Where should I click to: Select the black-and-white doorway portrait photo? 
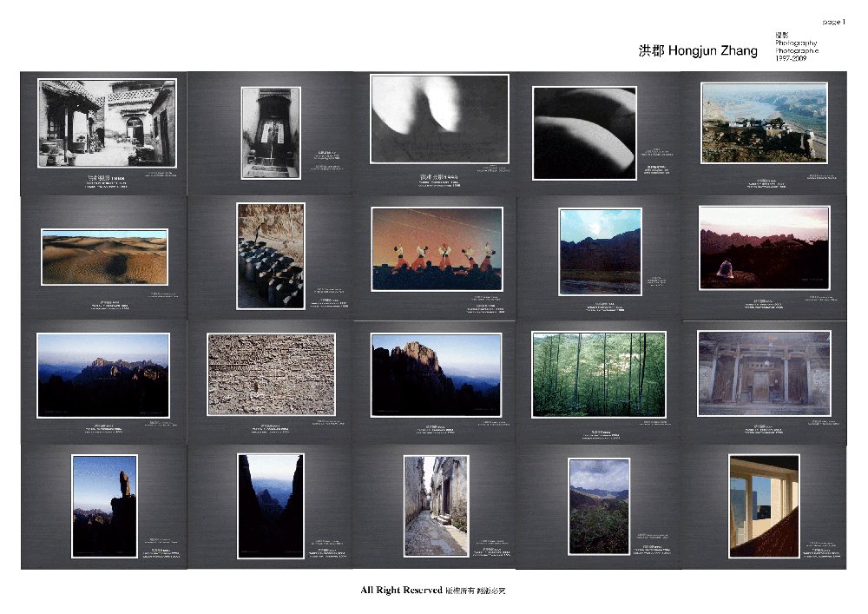271,132
